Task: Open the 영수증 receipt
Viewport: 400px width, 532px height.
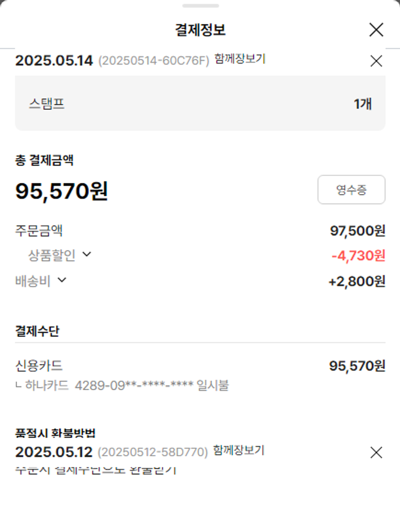Action: point(351,190)
